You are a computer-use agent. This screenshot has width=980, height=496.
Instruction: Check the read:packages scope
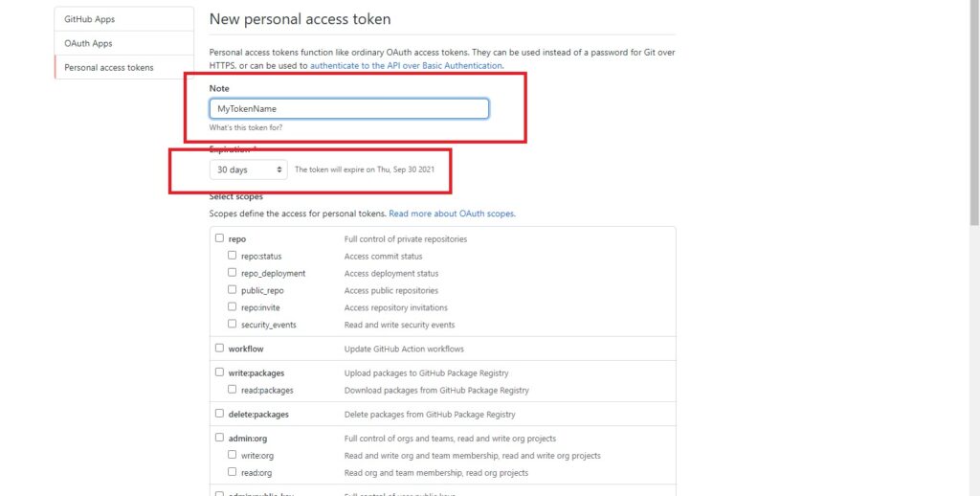click(x=232, y=389)
